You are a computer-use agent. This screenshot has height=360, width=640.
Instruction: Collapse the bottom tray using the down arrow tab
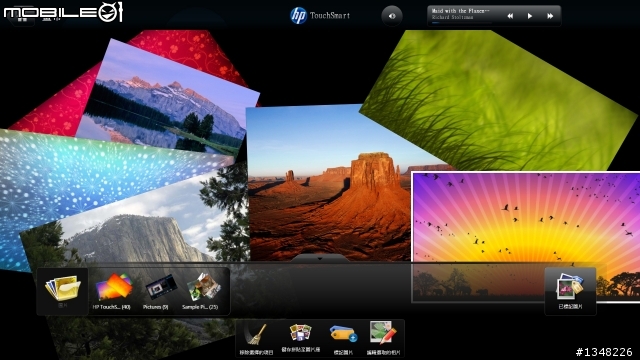coord(320,258)
